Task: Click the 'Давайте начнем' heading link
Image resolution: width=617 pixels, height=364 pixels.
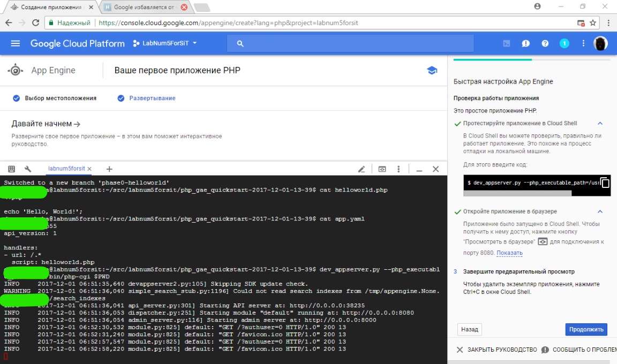Action: 46,124
